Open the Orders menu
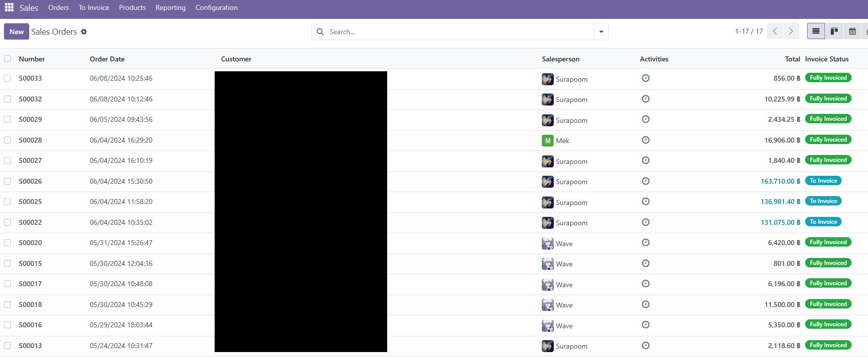Viewport: 868px width, 357px height. (x=58, y=7)
